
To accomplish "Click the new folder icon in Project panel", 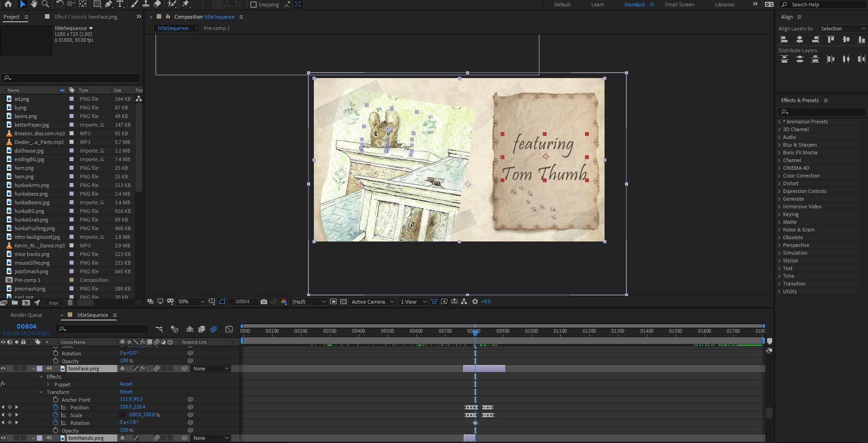I will coord(15,302).
